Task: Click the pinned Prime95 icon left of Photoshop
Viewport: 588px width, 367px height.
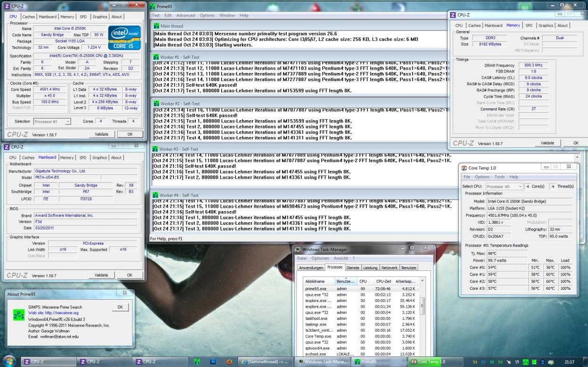Action: (197, 361)
